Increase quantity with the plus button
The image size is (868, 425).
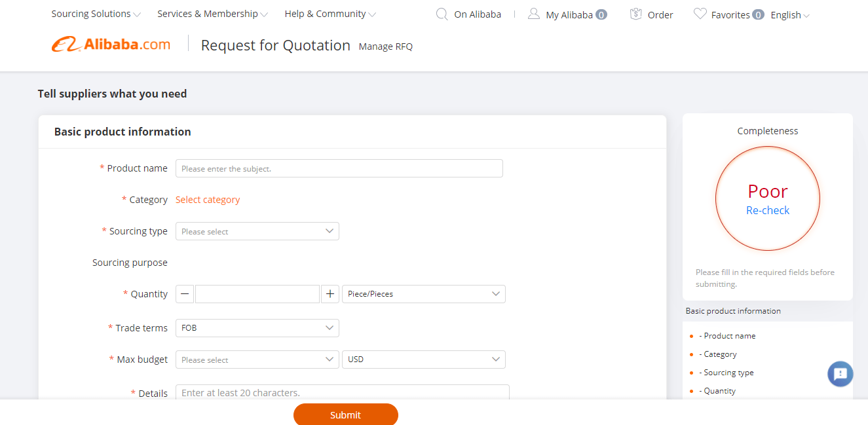coord(330,294)
